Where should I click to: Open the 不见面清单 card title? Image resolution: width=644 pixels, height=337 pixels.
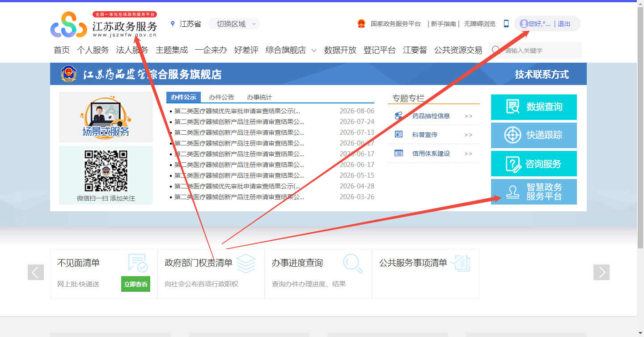(78, 263)
